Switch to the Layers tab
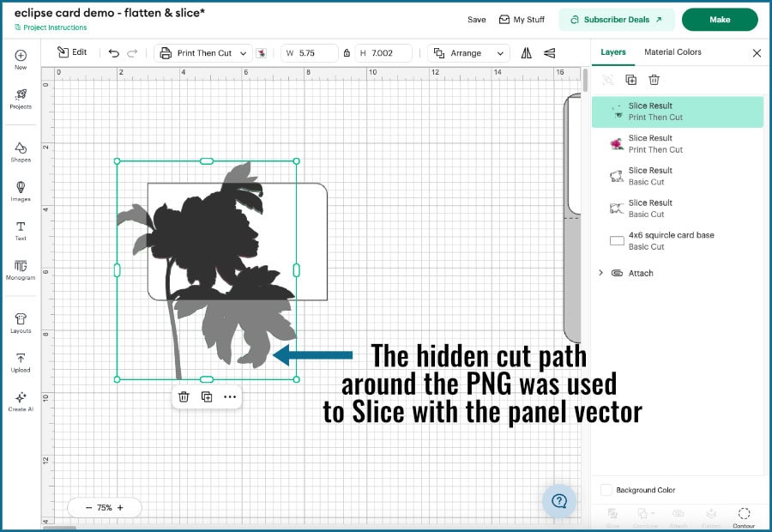Viewport: 772px width, 532px height. pyautogui.click(x=613, y=52)
